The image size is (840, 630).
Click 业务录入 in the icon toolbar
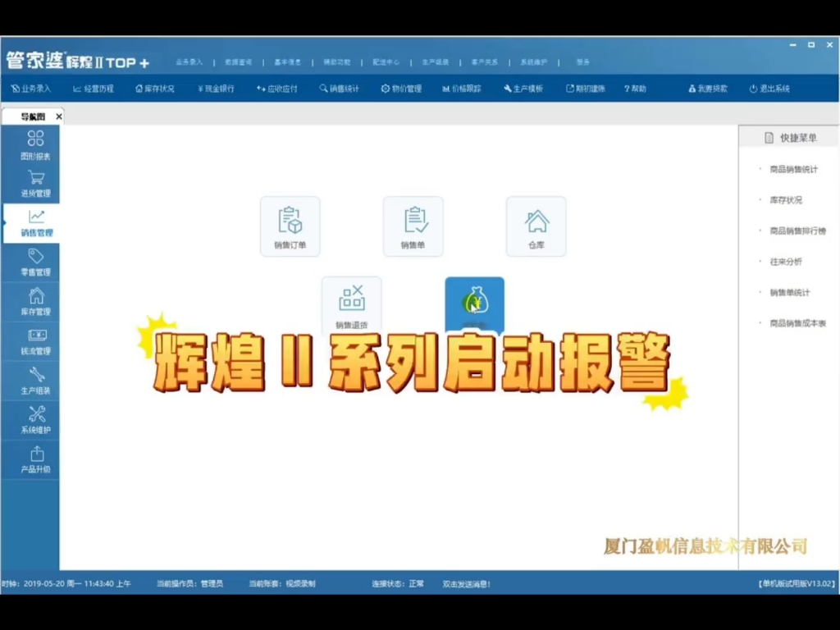pyautogui.click(x=31, y=89)
